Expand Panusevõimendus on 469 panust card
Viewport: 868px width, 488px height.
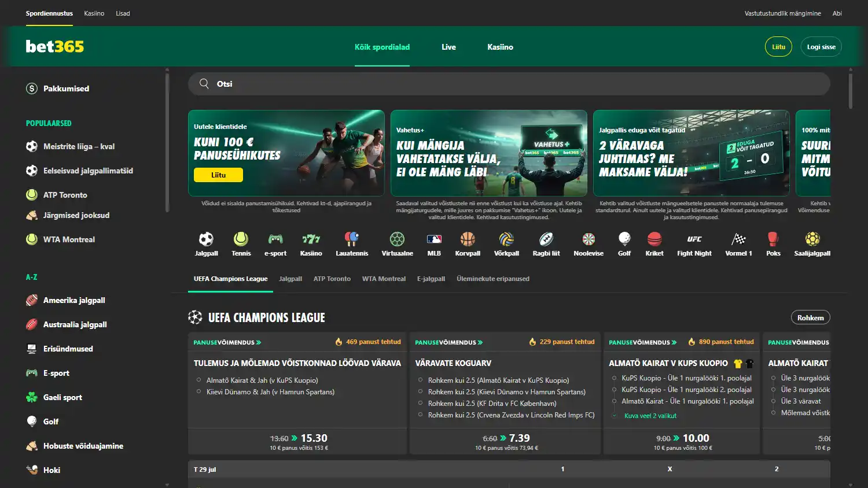[227, 342]
